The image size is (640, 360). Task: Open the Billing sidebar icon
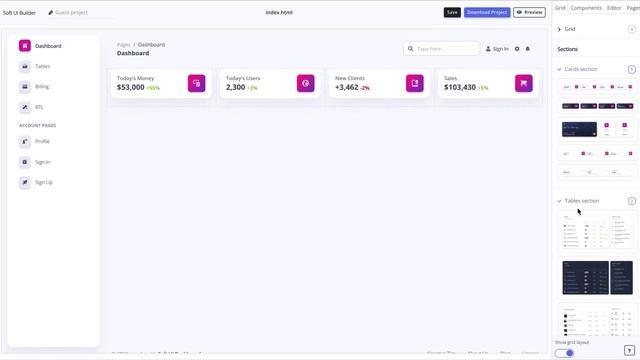(25, 87)
